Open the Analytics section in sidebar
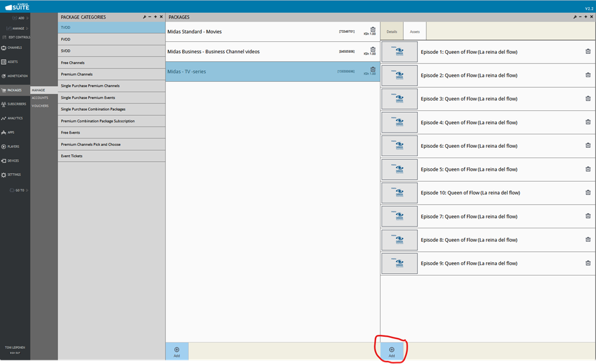Viewport: 596px width, 364px height. tap(15, 118)
